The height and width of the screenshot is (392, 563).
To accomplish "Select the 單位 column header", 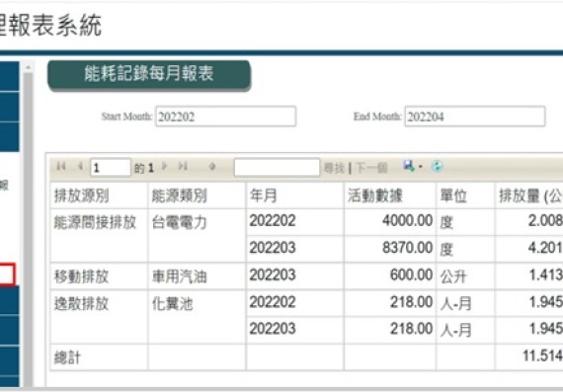I will pos(465,196).
